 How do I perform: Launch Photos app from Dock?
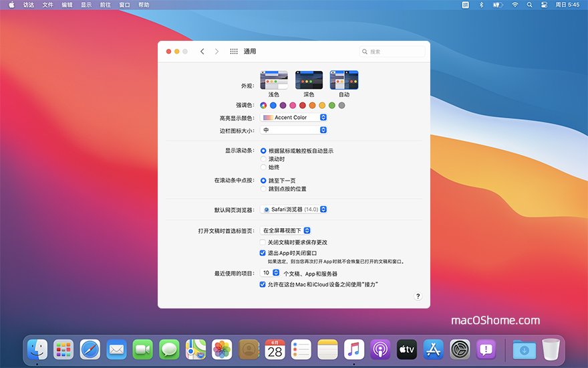click(x=222, y=349)
